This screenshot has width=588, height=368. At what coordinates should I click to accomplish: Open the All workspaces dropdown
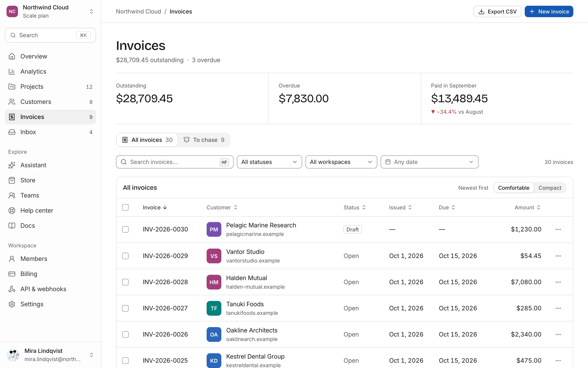tap(341, 162)
